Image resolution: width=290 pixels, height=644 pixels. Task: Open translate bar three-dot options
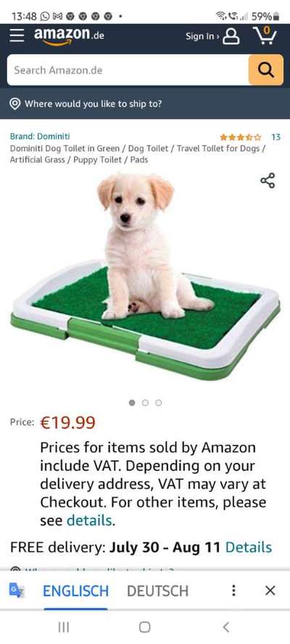pos(233,590)
